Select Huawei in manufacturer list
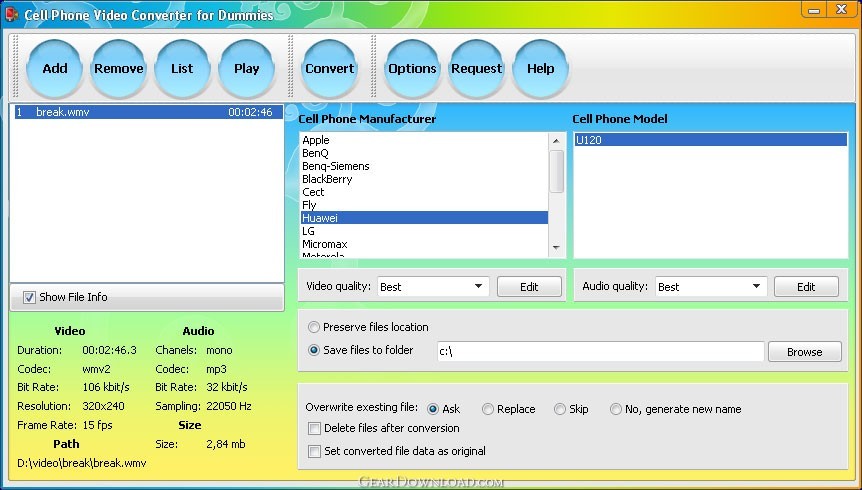Image resolution: width=862 pixels, height=490 pixels. coord(424,218)
